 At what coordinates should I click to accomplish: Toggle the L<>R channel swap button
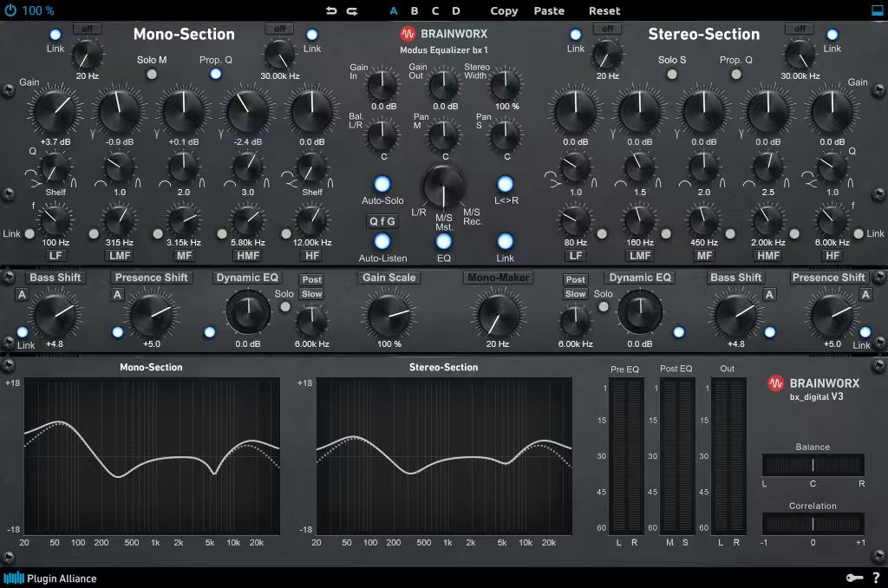coord(506,184)
